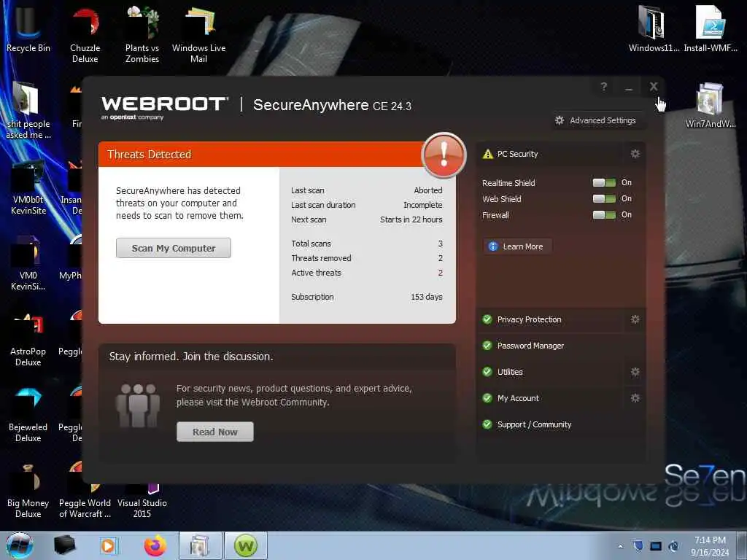Click 'Threats Detected' banner title
747x560 pixels.
click(149, 155)
